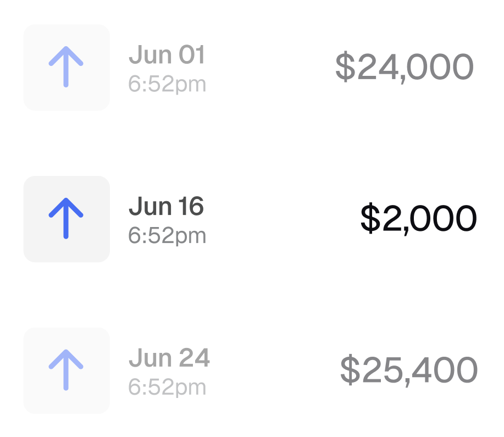
Task: Click empty space between Jun 16 and $2,000
Action: tap(280, 219)
